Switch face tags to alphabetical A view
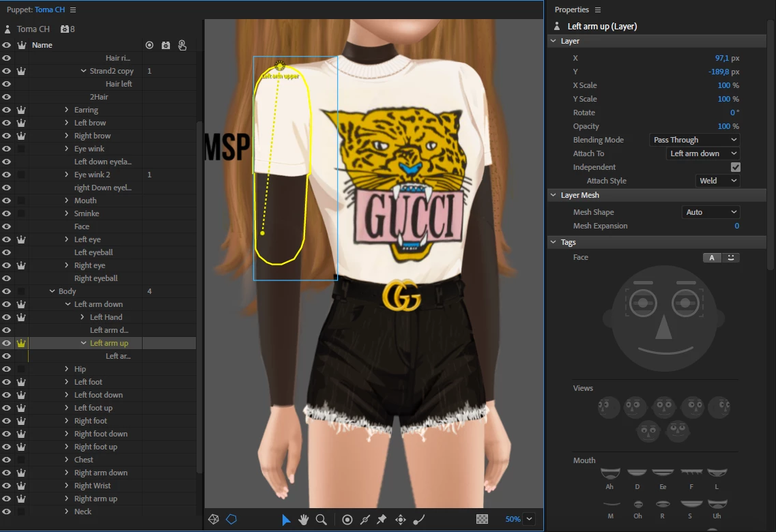 [712, 258]
